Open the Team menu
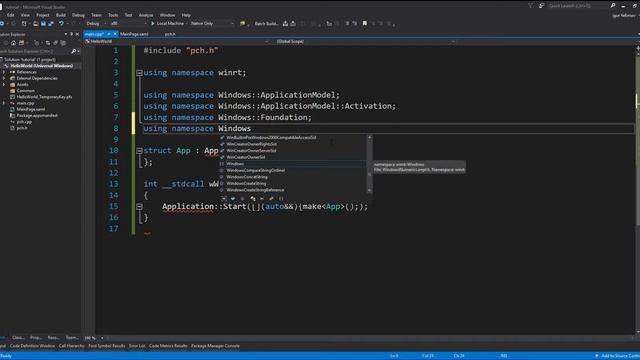 click(x=96, y=15)
